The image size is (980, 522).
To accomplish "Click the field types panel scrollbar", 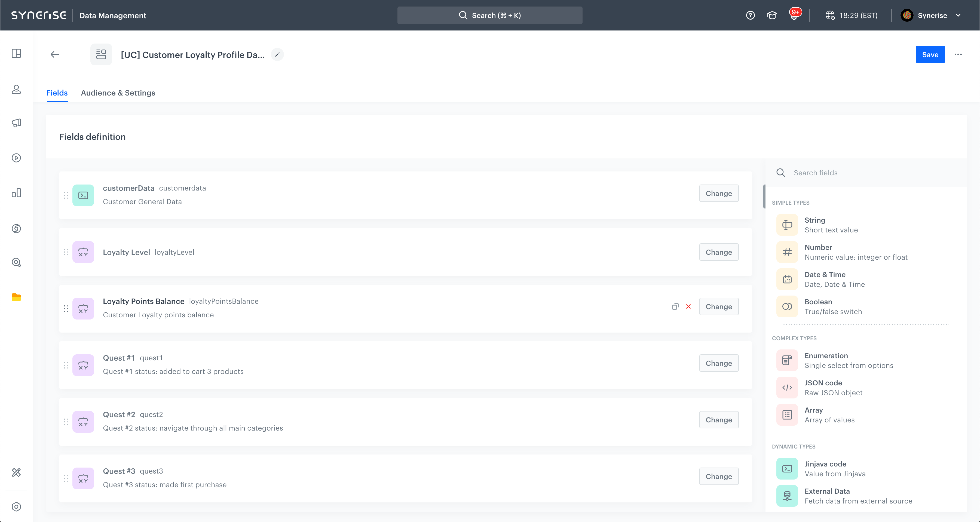I will [x=764, y=196].
